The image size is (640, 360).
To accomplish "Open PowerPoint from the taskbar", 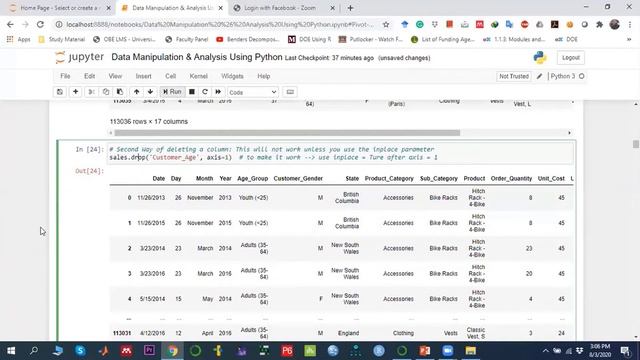I will coord(424,351).
